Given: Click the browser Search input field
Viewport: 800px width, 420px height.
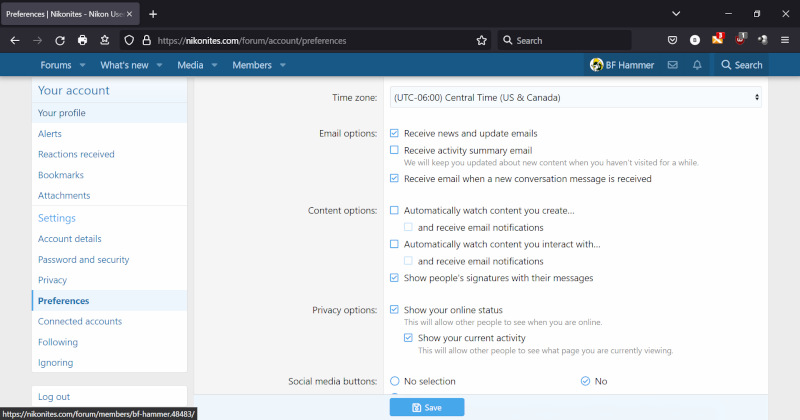Looking at the screenshot, I should point(565,40).
